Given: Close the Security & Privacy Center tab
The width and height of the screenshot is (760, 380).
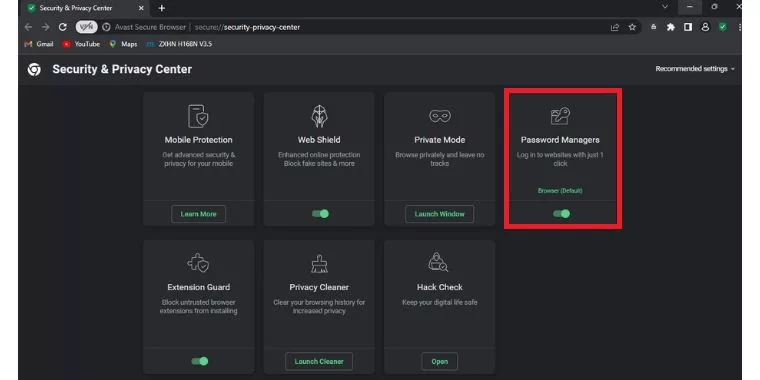Looking at the screenshot, I should point(141,8).
